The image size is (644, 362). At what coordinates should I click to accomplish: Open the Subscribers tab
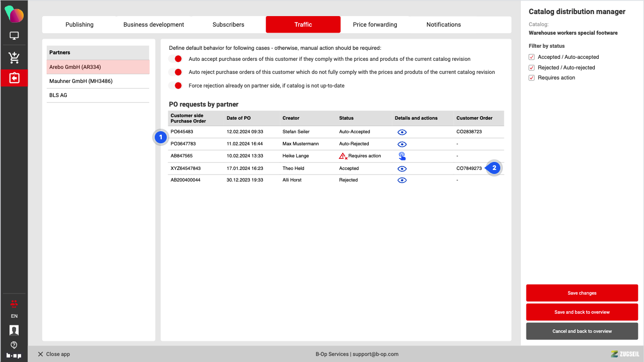(x=228, y=25)
